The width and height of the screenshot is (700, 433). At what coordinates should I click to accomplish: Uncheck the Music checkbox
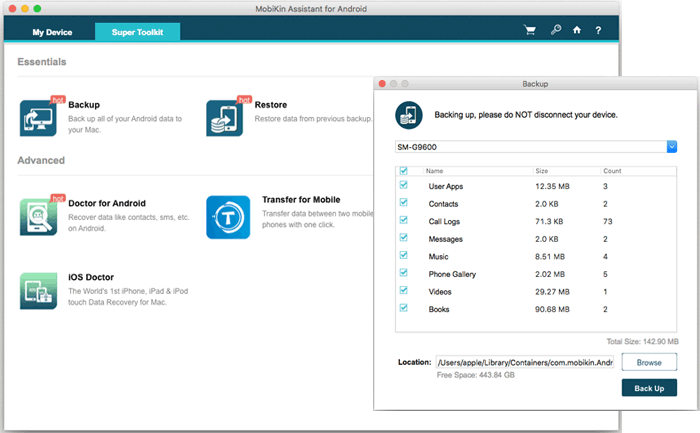404,255
